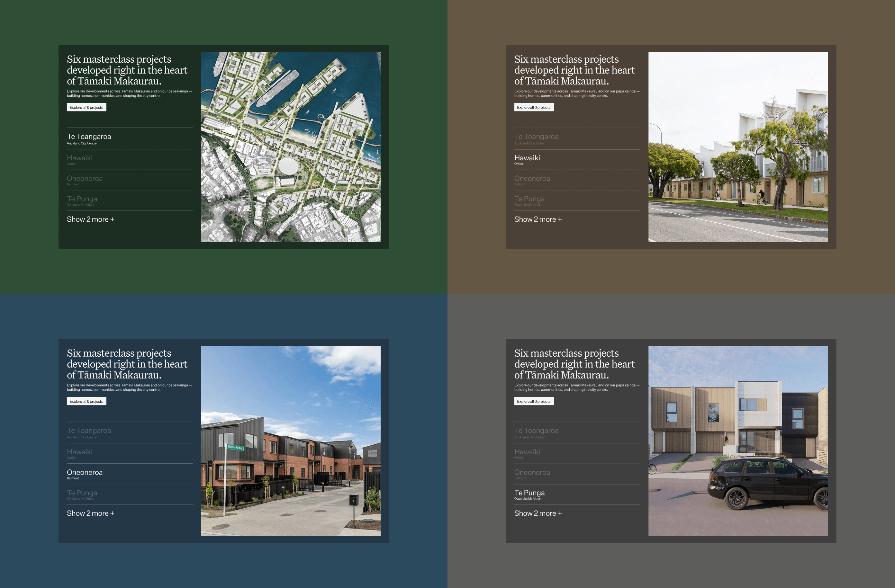Select Oneoneroa in the brown panel list
The image size is (895, 588).
point(532,179)
